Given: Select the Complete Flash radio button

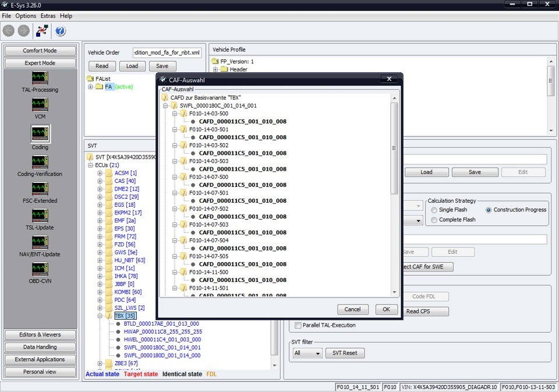Looking at the screenshot, I should pos(434,220).
